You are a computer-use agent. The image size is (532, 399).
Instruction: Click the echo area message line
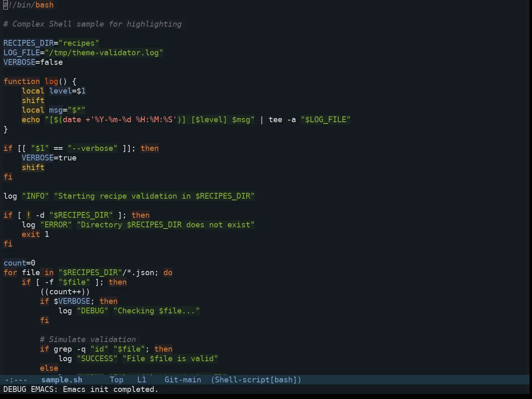81,389
